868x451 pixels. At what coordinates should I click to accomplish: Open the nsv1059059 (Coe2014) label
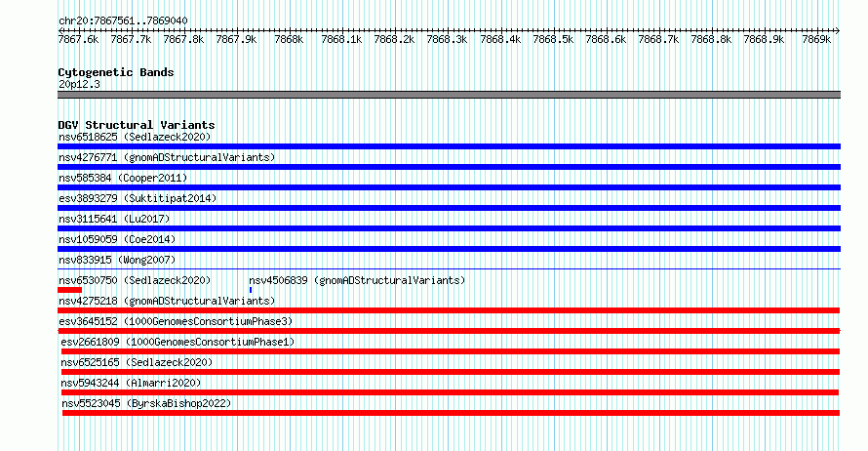pos(117,239)
